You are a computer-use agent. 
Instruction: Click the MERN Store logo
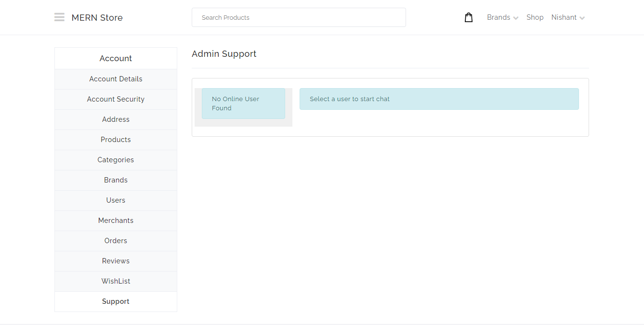tap(97, 17)
